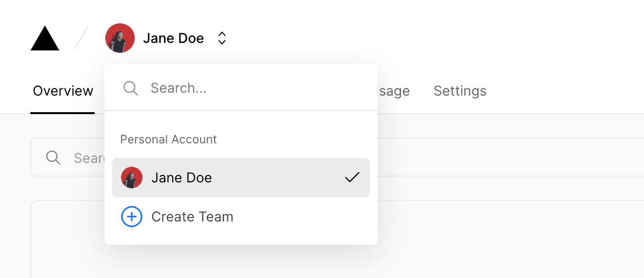Screen dimensions: 644x278
Task: Click the magnifier icon in the page search bar
Action: coord(53,158)
